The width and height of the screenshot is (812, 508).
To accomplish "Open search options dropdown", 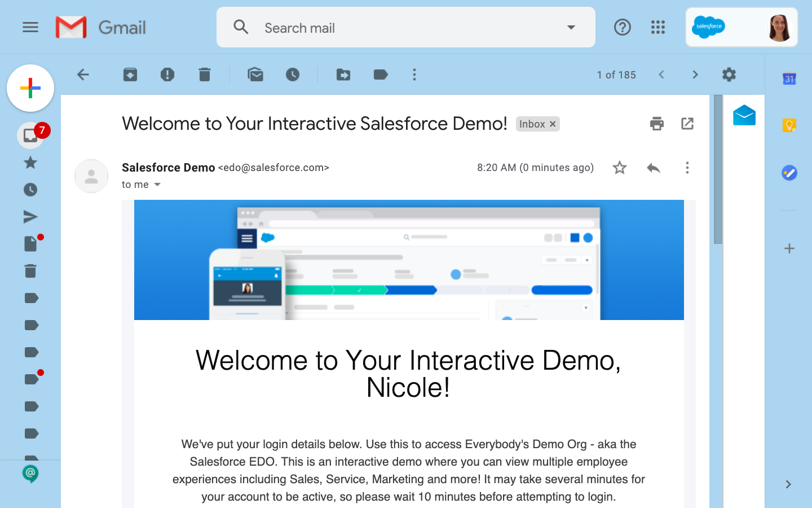I will 571,27.
